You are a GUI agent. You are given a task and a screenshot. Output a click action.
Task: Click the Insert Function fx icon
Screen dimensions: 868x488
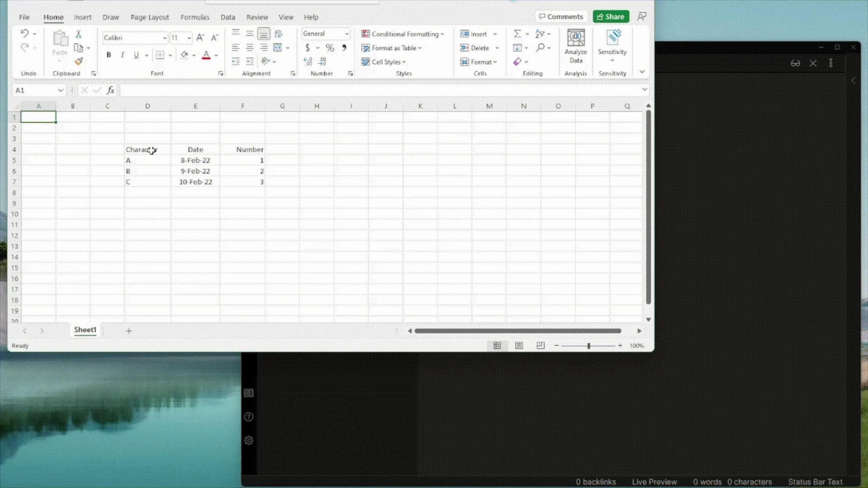point(110,90)
